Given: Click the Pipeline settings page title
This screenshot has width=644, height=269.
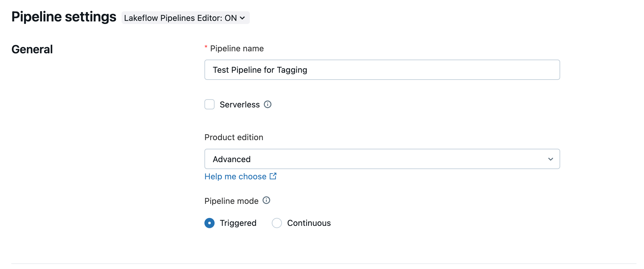Looking at the screenshot, I should [64, 17].
